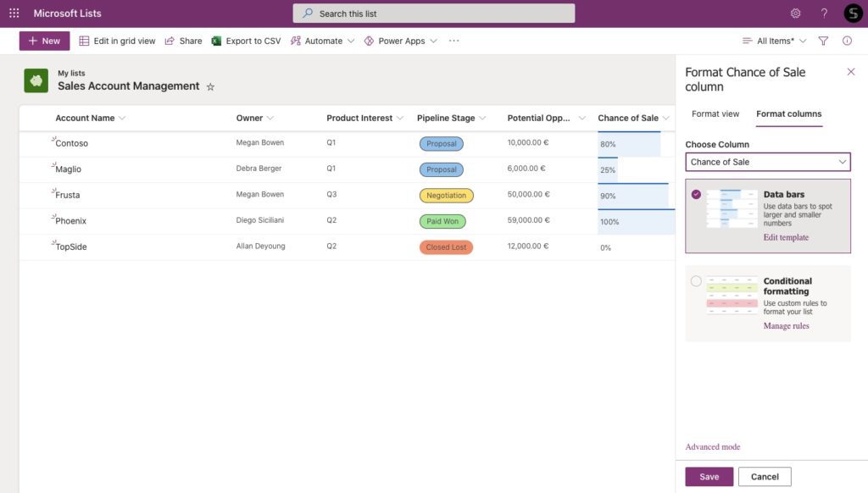868x493 pixels.
Task: Click the Edit in grid view icon
Action: click(84, 41)
